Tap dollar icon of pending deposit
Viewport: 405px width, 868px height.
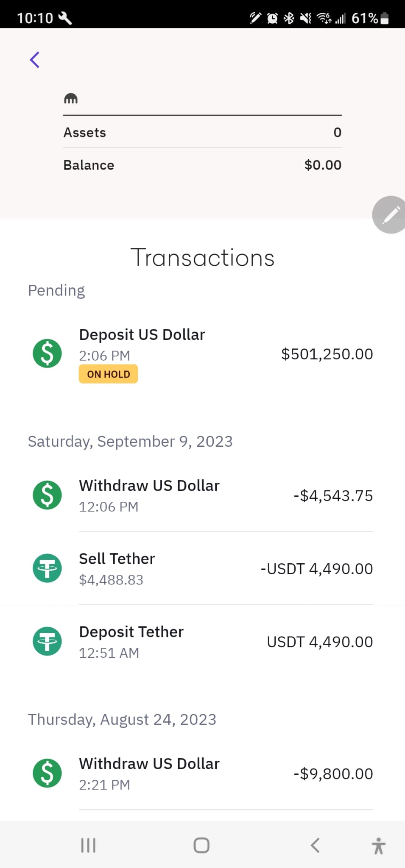[x=47, y=353]
